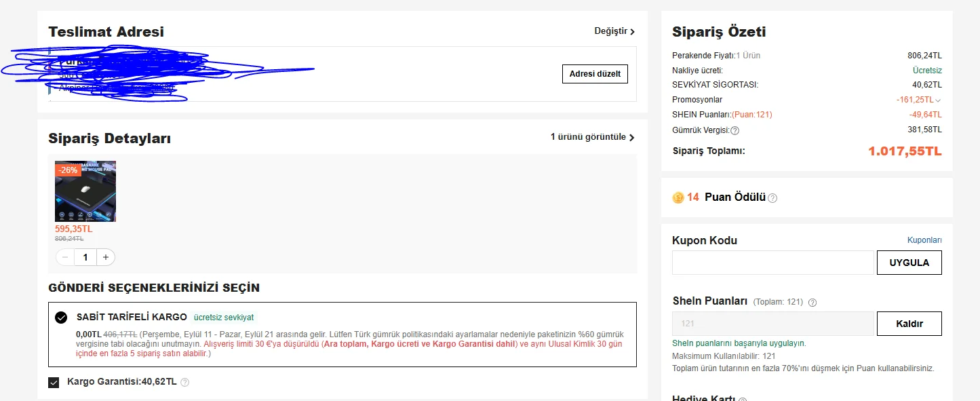Click the 1.017,55TL order total
Screen dimensions: 980x401
point(905,151)
